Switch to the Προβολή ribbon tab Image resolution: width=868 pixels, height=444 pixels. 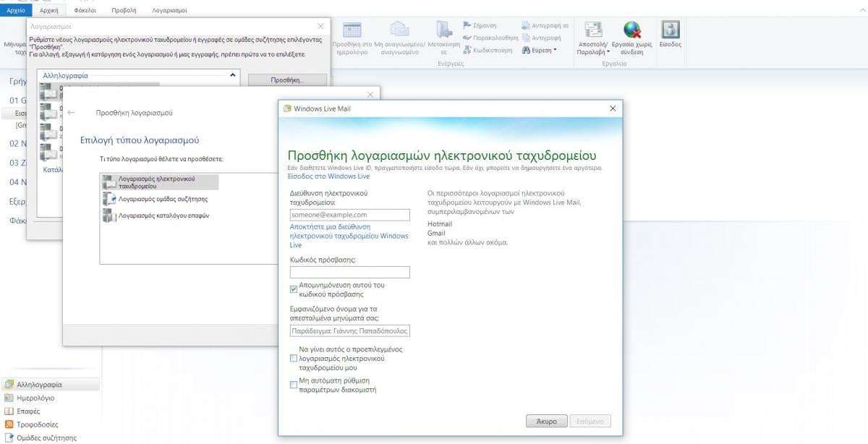[x=124, y=10]
